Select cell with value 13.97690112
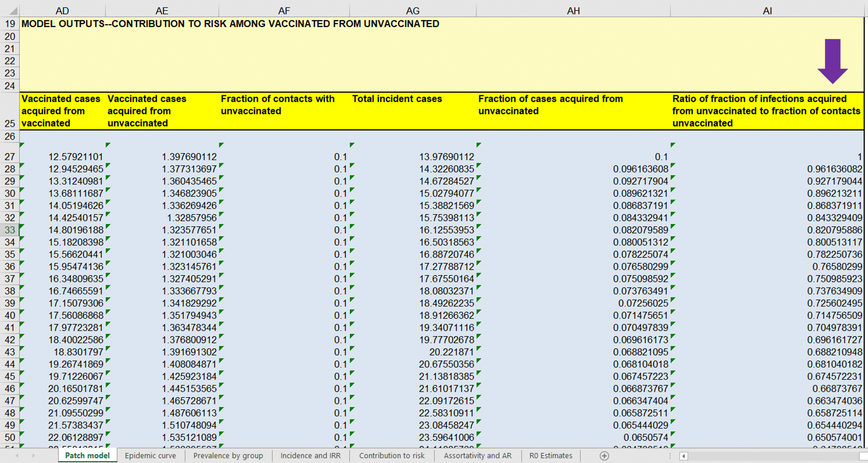The height and width of the screenshot is (463, 868). (x=446, y=157)
